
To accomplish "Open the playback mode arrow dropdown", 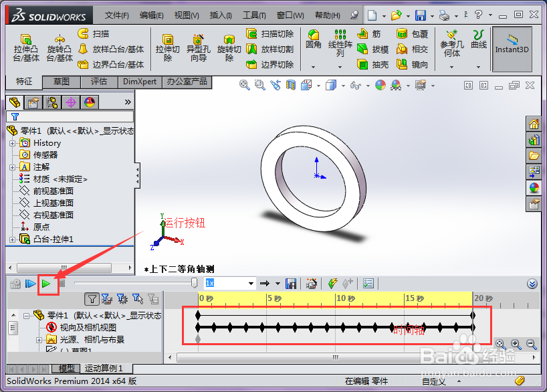I will coord(278,284).
